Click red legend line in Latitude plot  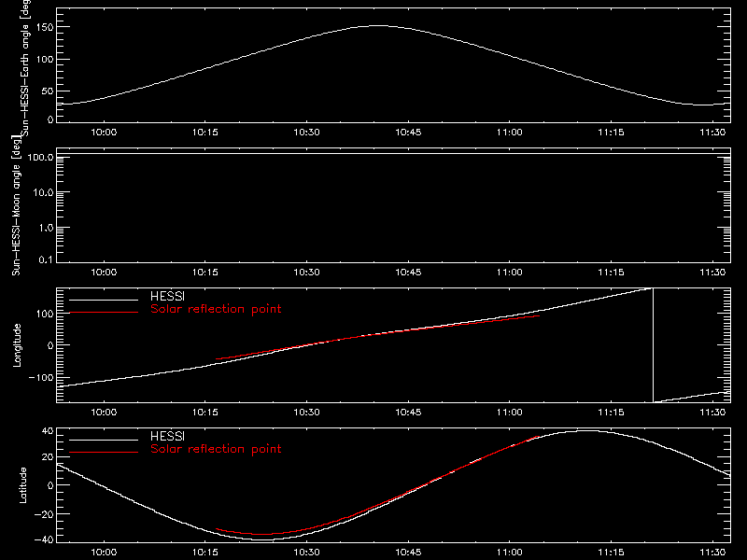(x=104, y=453)
